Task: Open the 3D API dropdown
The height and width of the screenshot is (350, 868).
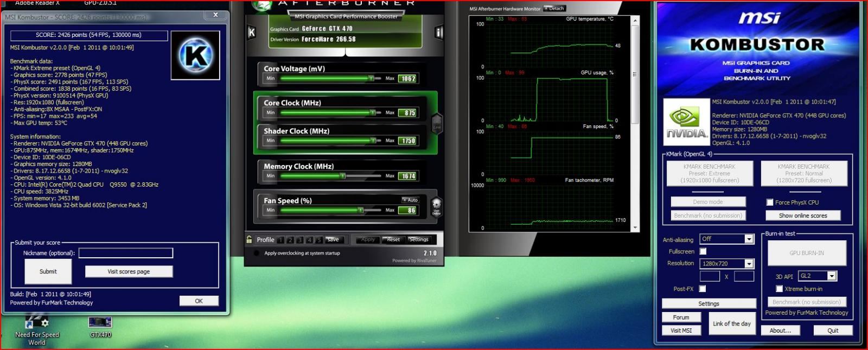Action: point(818,276)
